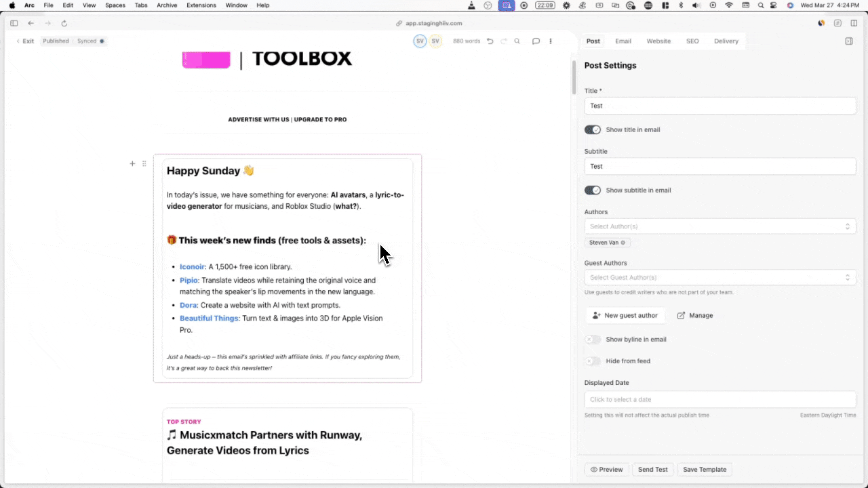Image resolution: width=868 pixels, height=488 pixels.
Task: Open the search magnifier in editor toolbar
Action: click(x=517, y=41)
